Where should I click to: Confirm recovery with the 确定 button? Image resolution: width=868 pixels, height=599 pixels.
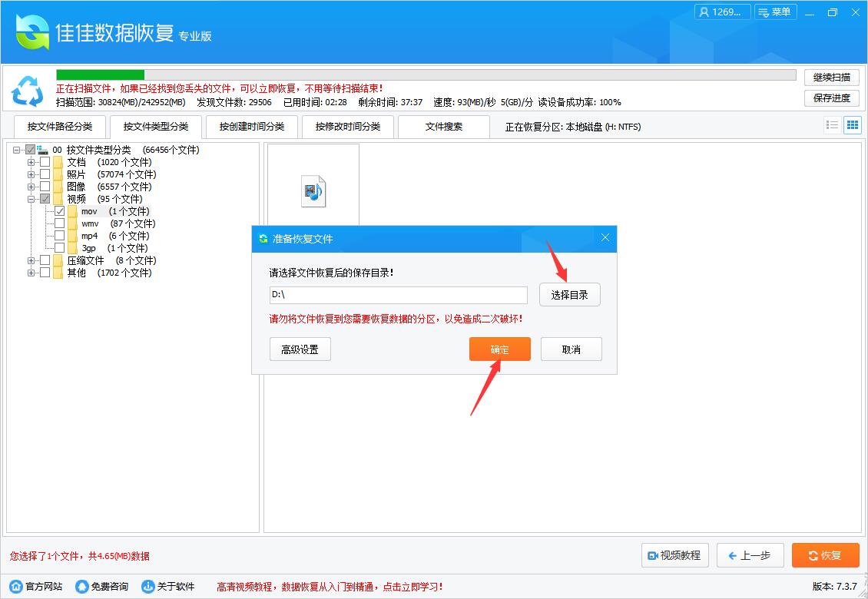tap(499, 349)
